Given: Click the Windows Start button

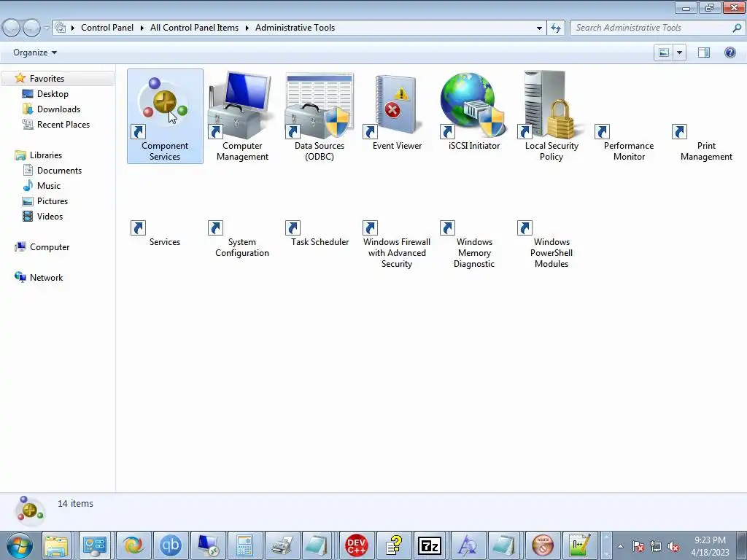Looking at the screenshot, I should pyautogui.click(x=19, y=545).
